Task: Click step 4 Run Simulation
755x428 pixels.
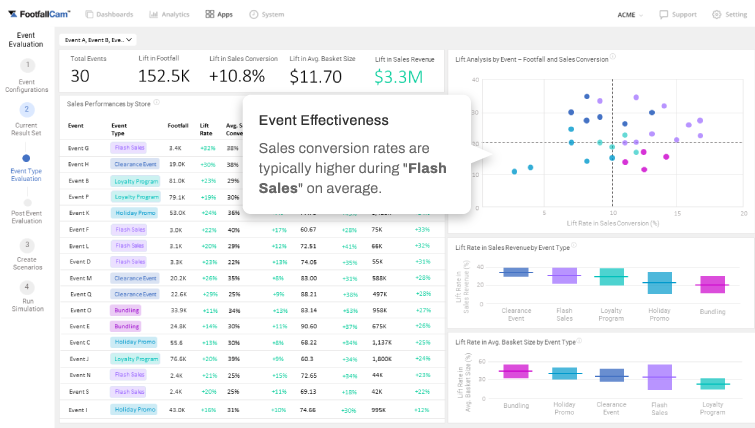Action: 27,287
